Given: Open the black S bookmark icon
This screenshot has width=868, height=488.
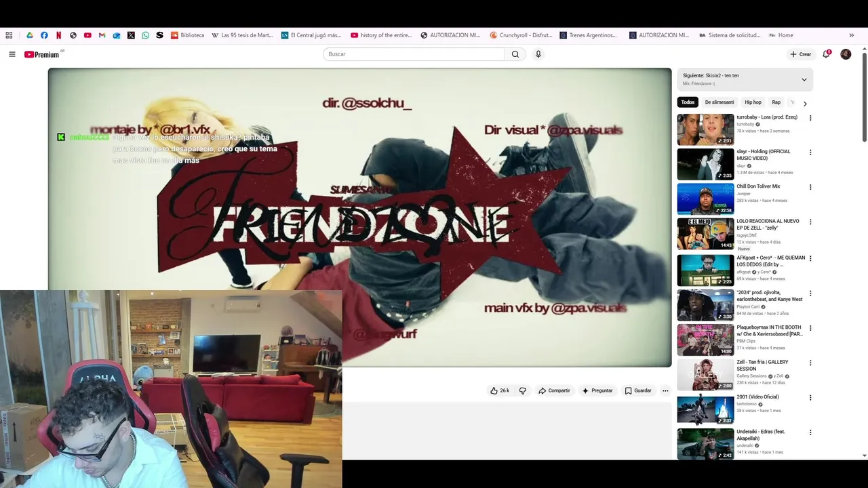Looking at the screenshot, I should coord(159,35).
